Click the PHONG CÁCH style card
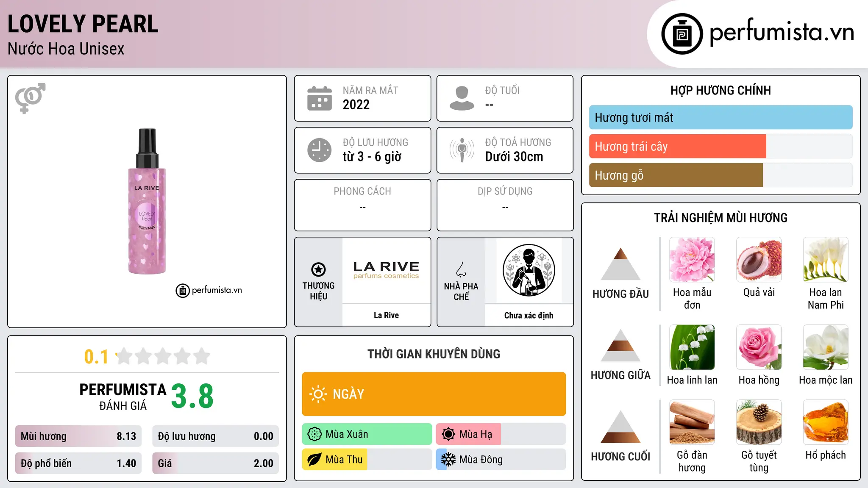 (x=363, y=205)
